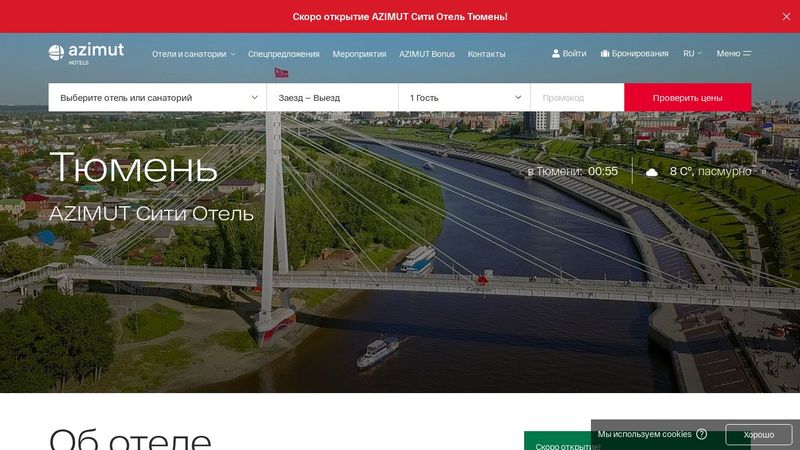
Task: Expand the Отели и санатории menu
Action: tap(193, 54)
